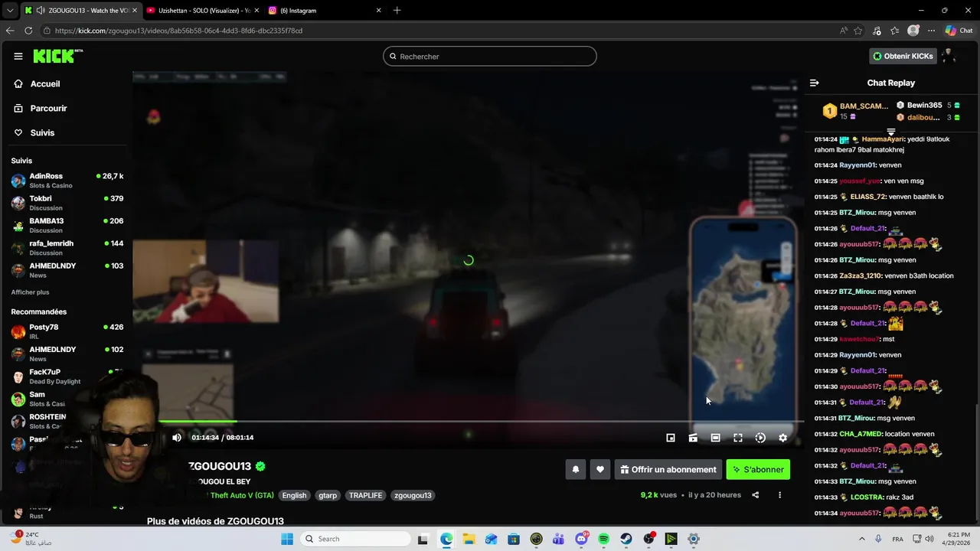Open the Kick hamburger menu

tap(18, 56)
